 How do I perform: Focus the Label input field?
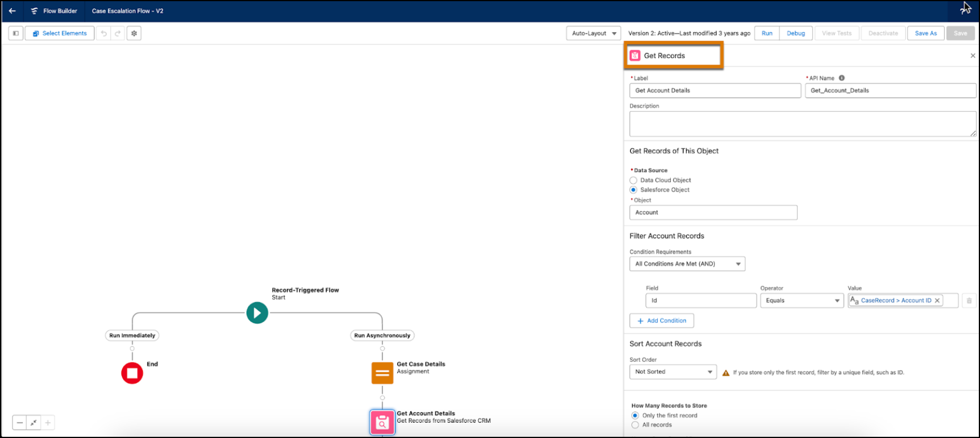point(715,90)
